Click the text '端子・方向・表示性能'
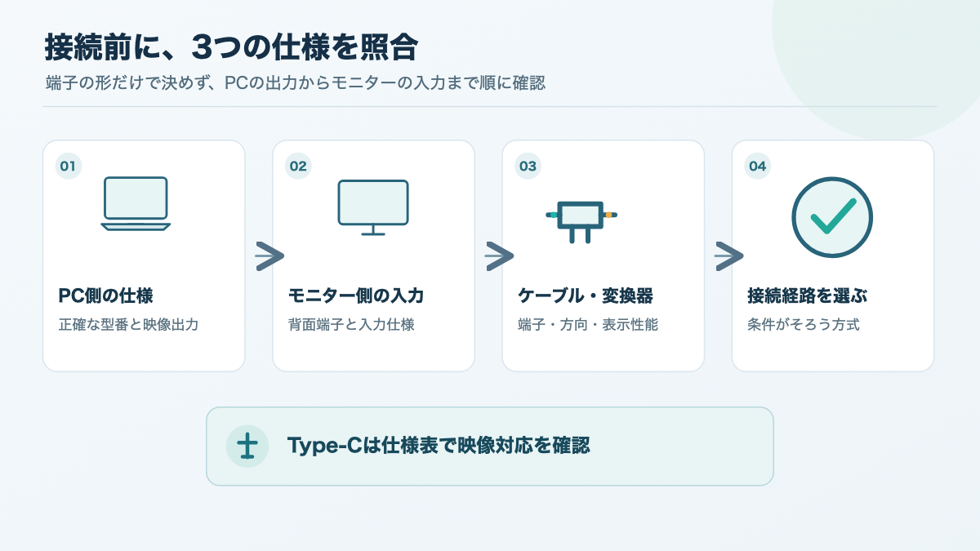The image size is (980, 551). pyautogui.click(x=588, y=325)
